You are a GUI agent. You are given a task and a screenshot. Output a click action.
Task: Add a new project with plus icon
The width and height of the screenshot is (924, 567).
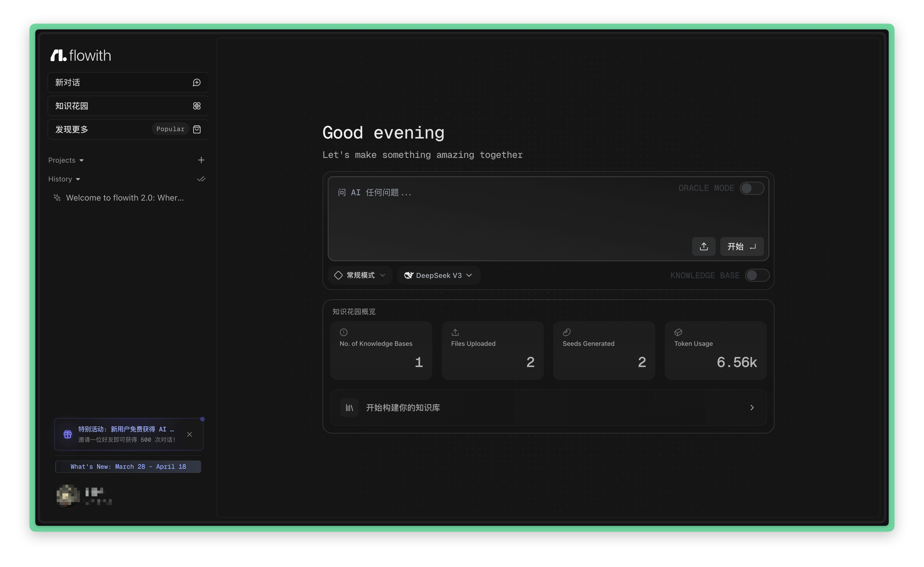tap(201, 160)
